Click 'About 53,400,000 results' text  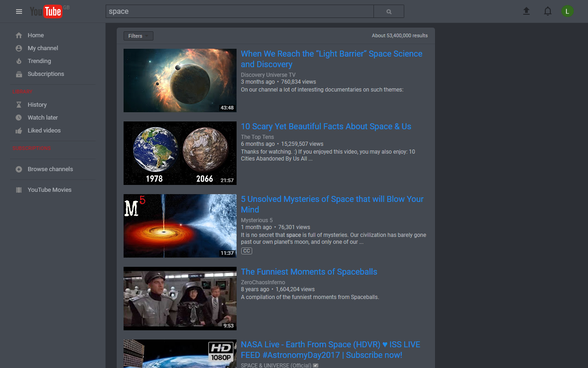[400, 35]
